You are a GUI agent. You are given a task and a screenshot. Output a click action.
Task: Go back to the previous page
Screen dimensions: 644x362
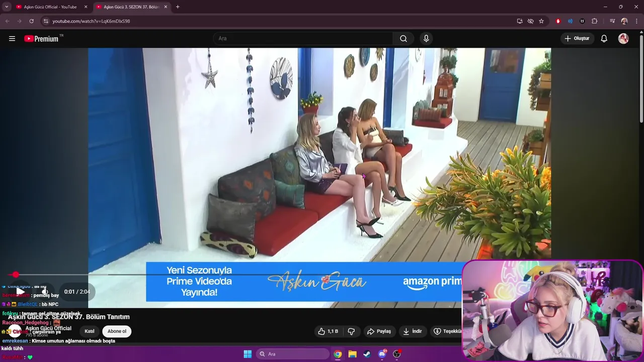coord(7,21)
